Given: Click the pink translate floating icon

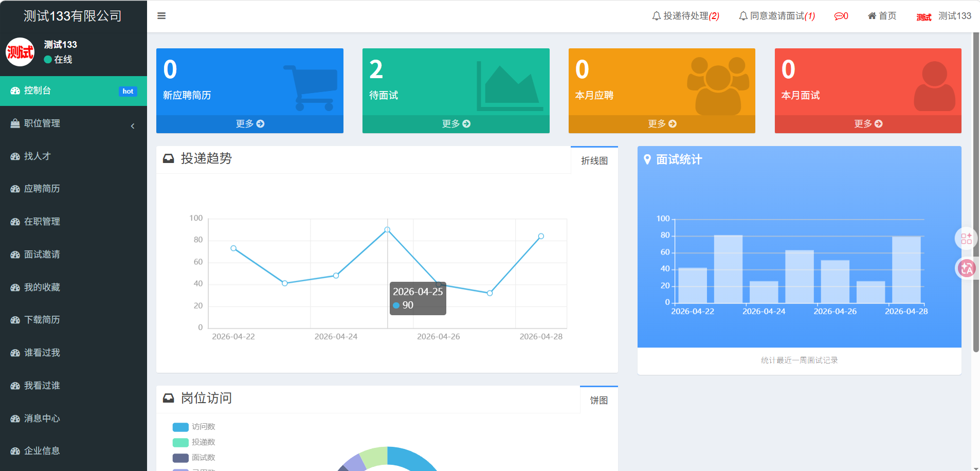Looking at the screenshot, I should point(966,268).
